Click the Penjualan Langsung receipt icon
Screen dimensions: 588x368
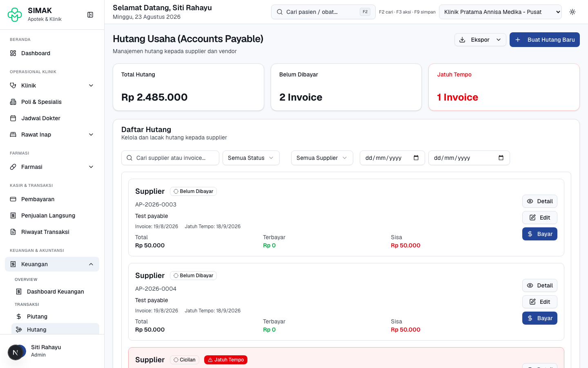[x=13, y=215]
